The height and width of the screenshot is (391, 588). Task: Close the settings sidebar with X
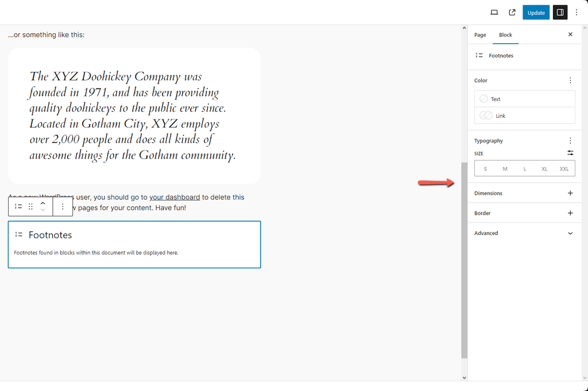[570, 34]
